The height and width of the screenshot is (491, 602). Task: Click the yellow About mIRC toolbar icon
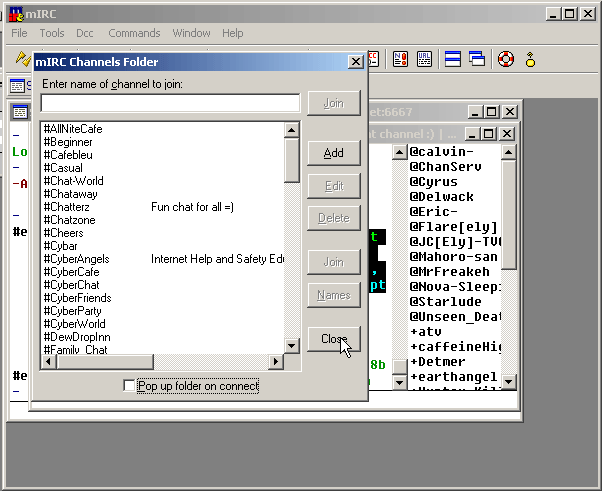[530, 59]
